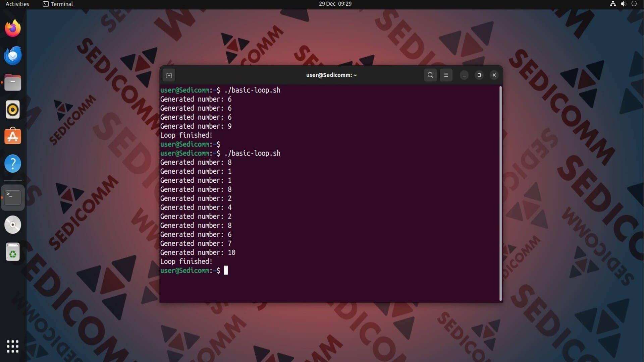Select the Terminal icon in dock
Image resolution: width=644 pixels, height=362 pixels.
click(13, 197)
